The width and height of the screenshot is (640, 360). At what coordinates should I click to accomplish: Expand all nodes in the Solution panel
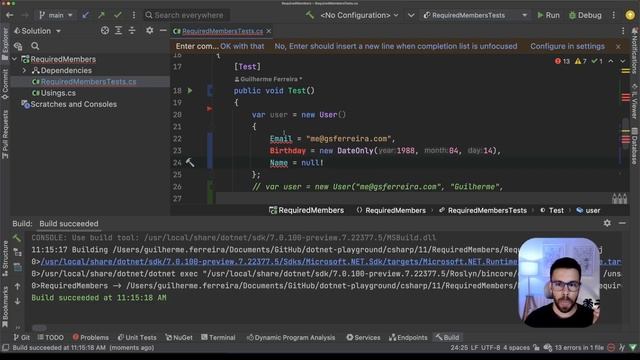point(118,31)
